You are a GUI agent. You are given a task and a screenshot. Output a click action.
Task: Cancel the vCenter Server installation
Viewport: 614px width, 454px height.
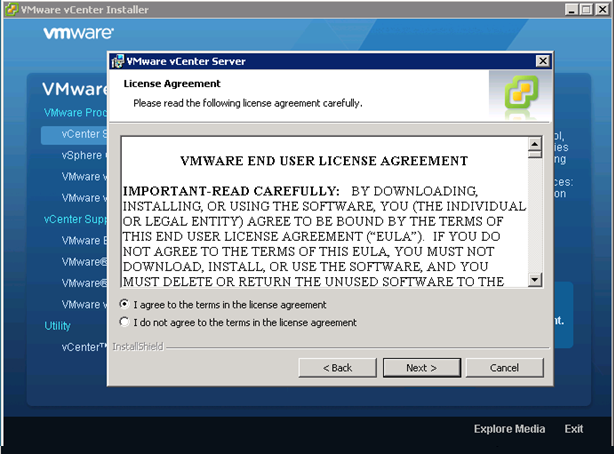(x=504, y=368)
